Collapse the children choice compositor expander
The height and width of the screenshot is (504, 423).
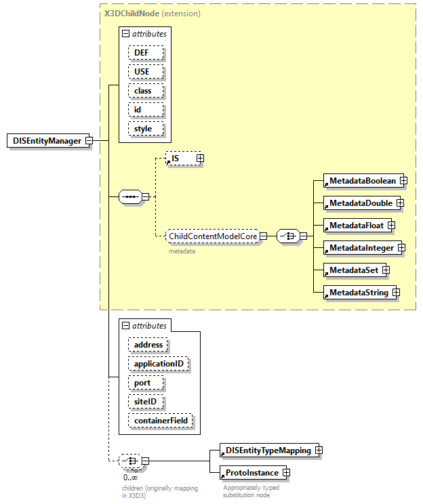[145, 461]
